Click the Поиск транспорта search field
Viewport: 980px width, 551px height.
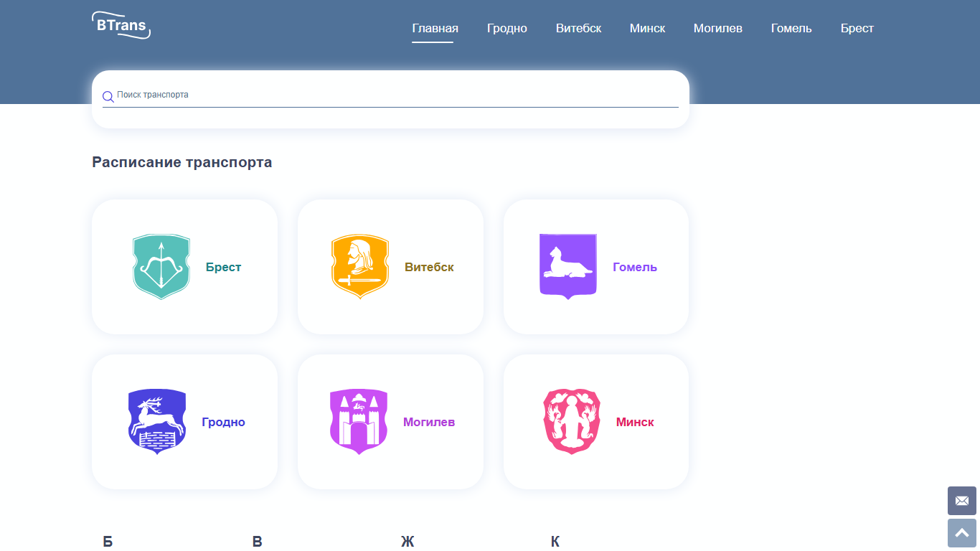[390, 95]
